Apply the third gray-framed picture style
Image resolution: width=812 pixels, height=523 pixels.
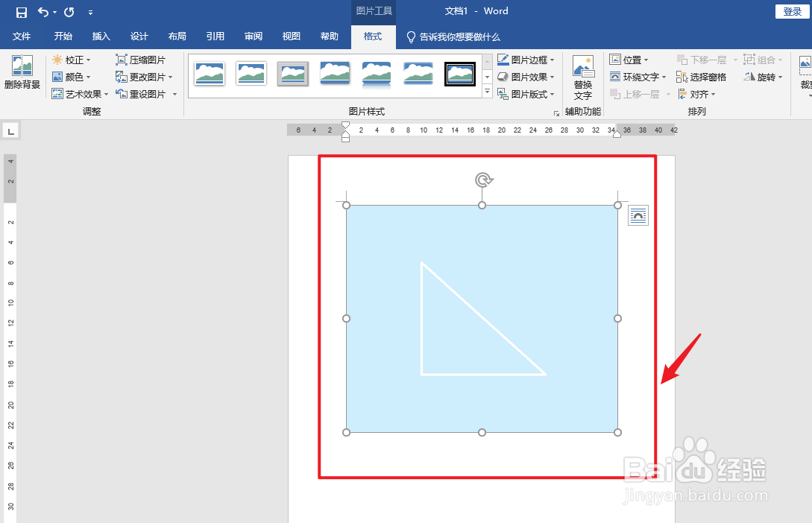tap(293, 74)
